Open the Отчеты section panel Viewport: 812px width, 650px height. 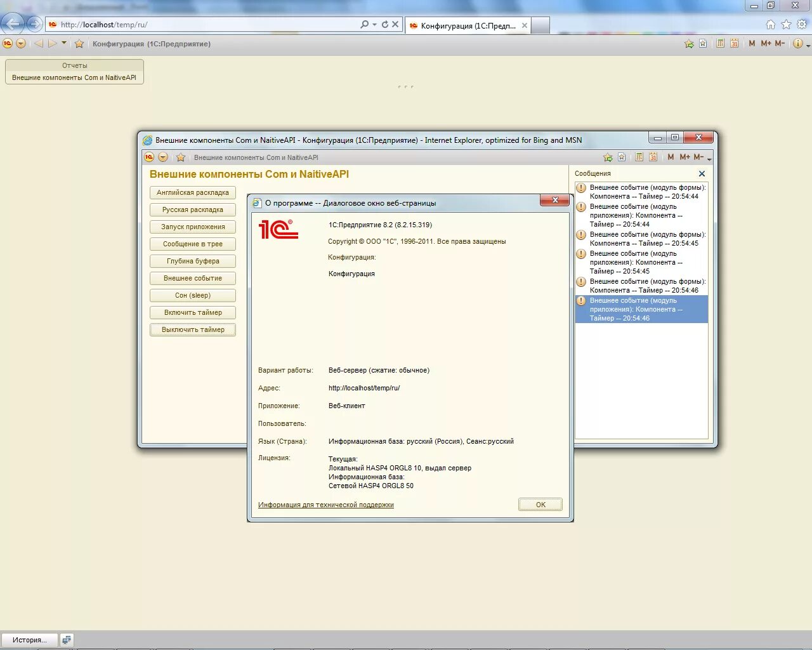(x=75, y=65)
